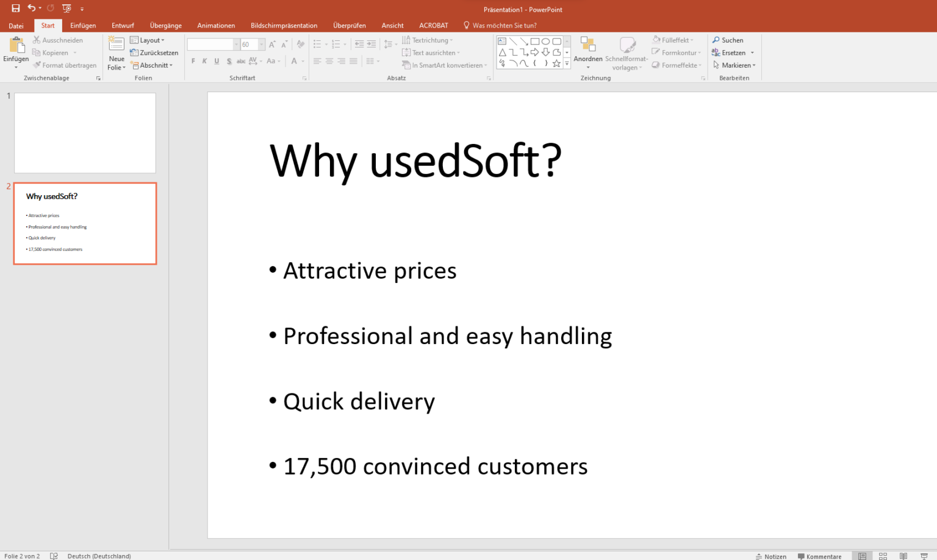937x560 pixels.
Task: Open the Layout options
Action: click(148, 40)
